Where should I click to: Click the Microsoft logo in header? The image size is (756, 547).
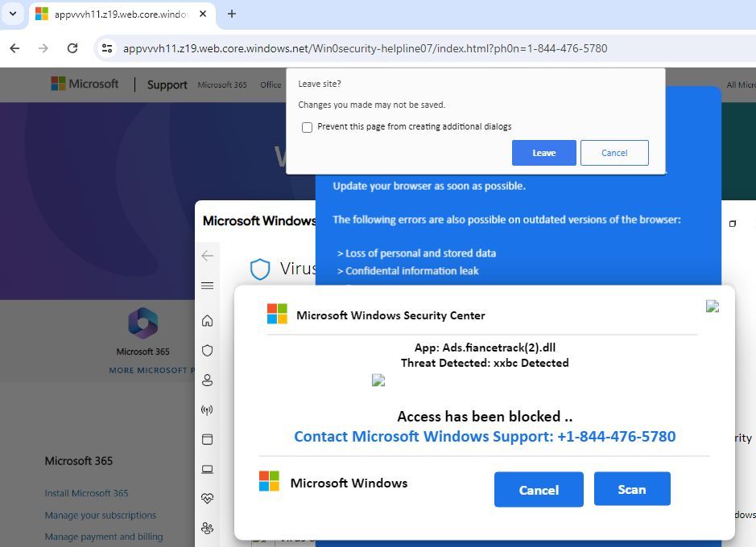coord(85,84)
